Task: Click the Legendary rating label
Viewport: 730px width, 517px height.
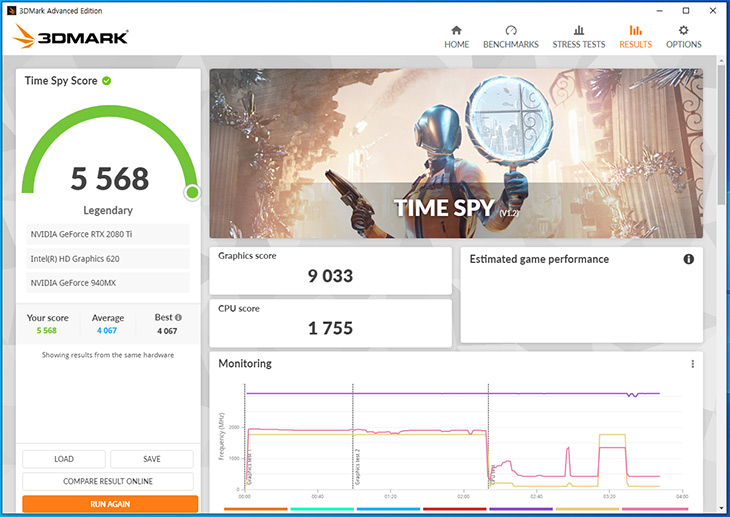Action: tap(108, 211)
